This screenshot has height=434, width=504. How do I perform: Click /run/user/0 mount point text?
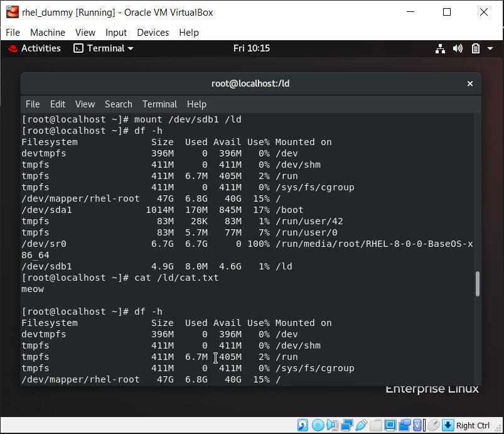click(x=306, y=232)
